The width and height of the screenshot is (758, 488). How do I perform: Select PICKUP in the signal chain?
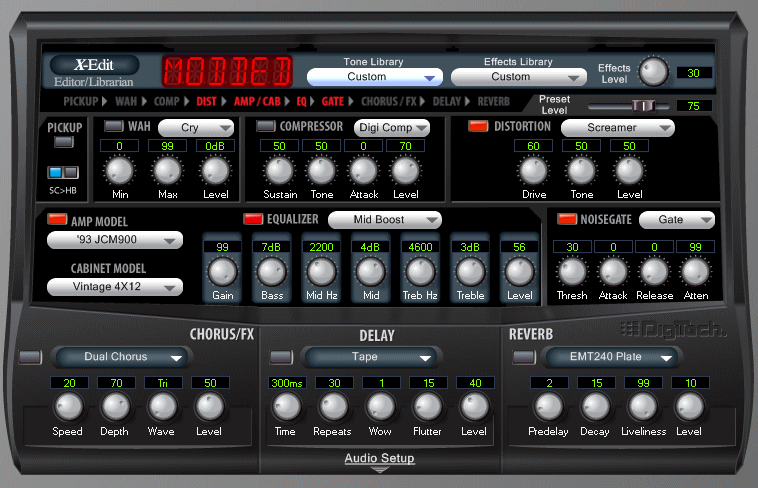pos(80,102)
